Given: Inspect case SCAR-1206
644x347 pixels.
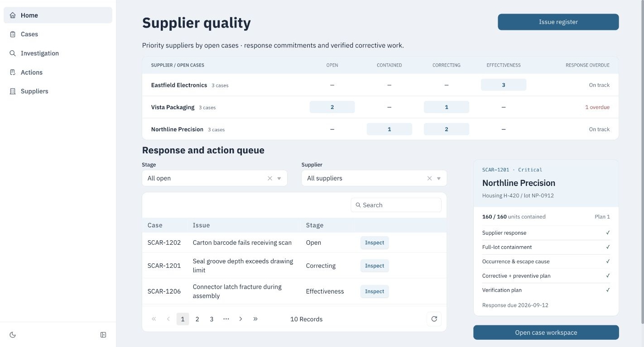Looking at the screenshot, I should tap(375, 291).
